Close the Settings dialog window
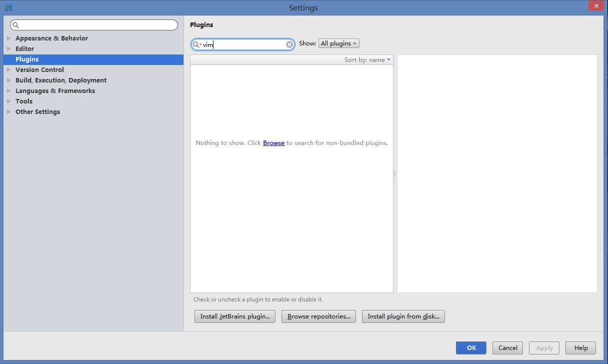608x364 pixels. pos(596,5)
